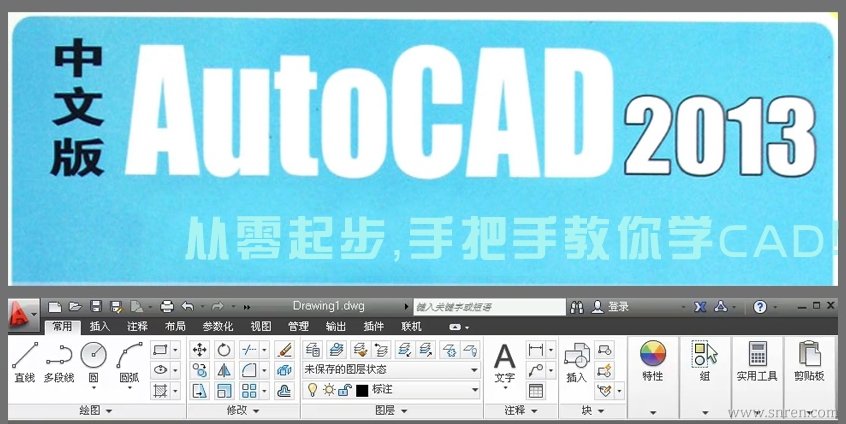Open the Layer Properties manager icon
846x424 pixels.
[312, 350]
